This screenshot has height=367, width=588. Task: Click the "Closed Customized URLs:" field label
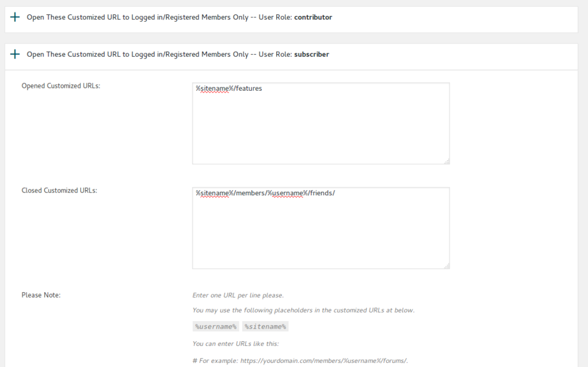coord(59,190)
